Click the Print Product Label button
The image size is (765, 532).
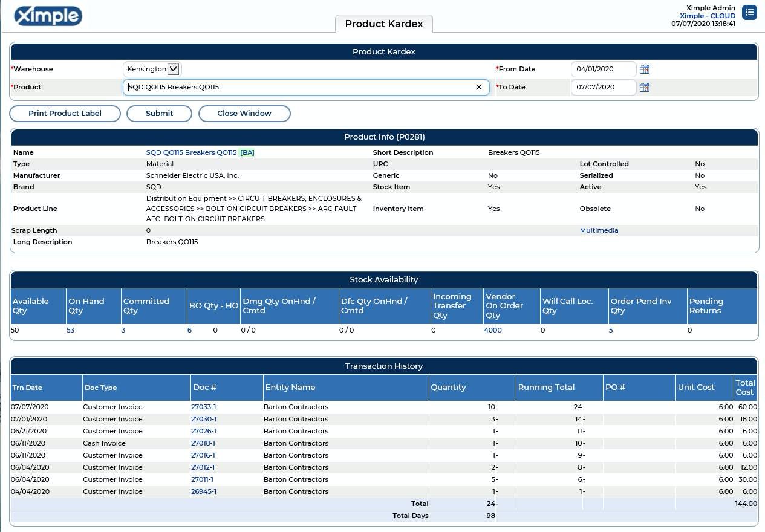65,114
